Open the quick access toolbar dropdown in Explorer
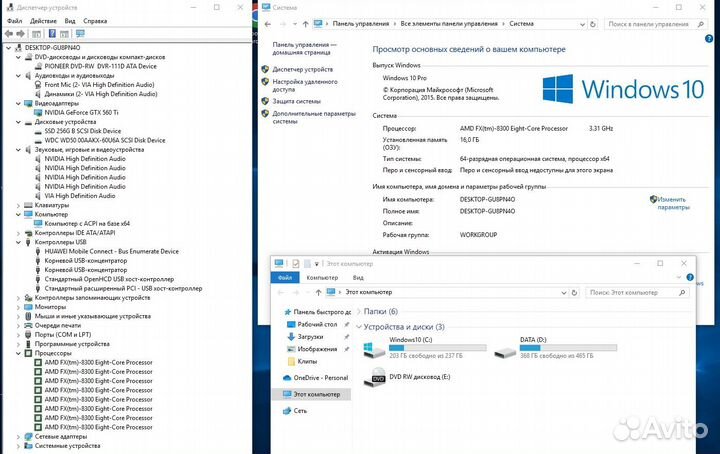Viewport: 720px width, 454px height. (316, 264)
